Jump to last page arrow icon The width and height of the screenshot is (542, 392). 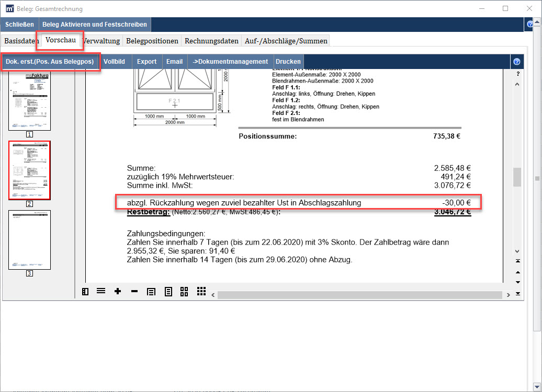(518, 294)
